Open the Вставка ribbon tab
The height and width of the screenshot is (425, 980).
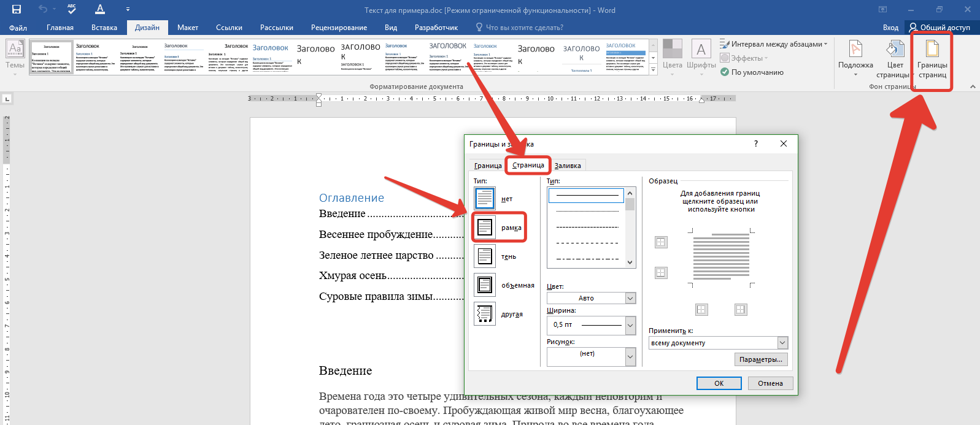tap(104, 28)
